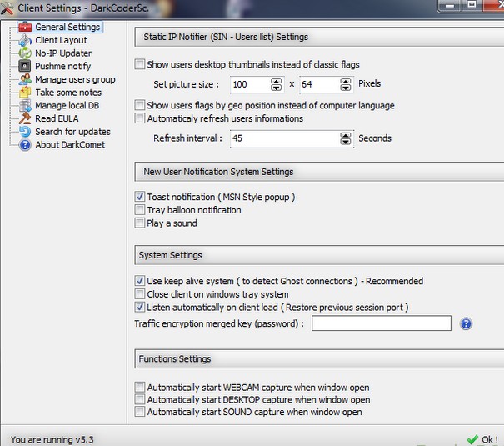The width and height of the screenshot is (504, 446).
Task: Open the Manage local DB page
Action: coord(68,106)
